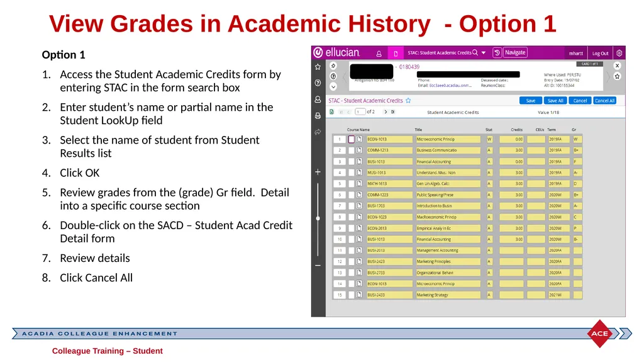Show previous context card with left arrow

coord(344,77)
